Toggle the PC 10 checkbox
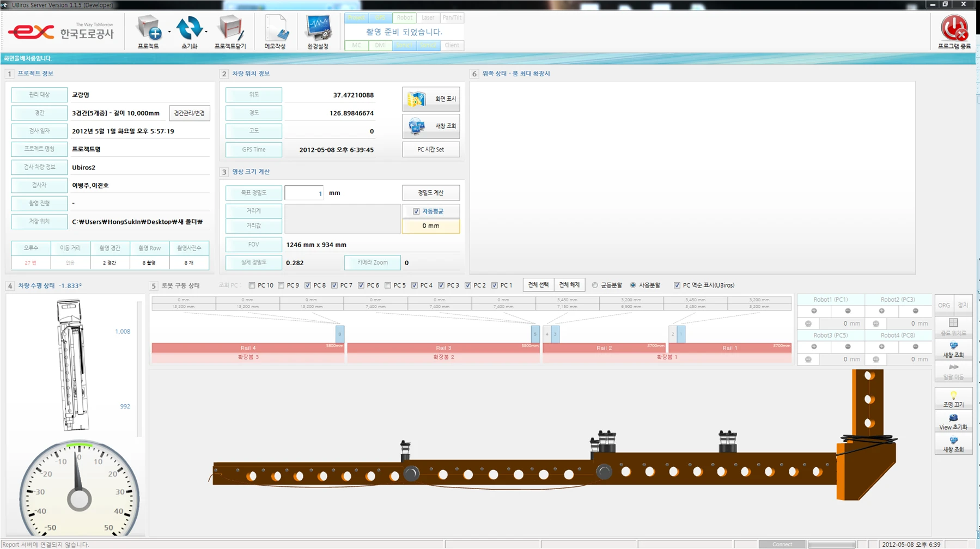Screen dimensions: 980x549 point(252,285)
